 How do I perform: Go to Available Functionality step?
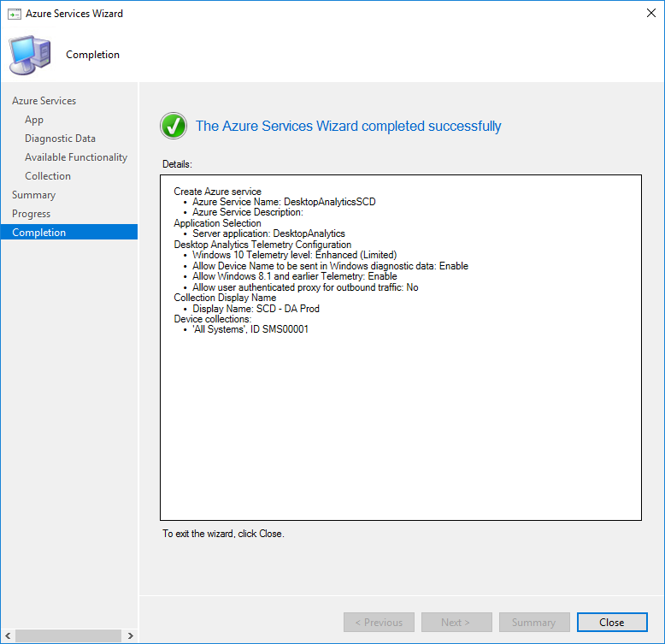(x=76, y=157)
